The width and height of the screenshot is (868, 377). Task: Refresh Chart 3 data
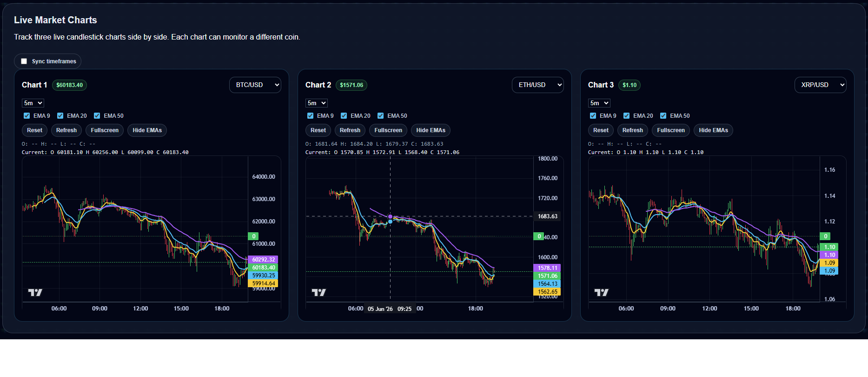(633, 130)
